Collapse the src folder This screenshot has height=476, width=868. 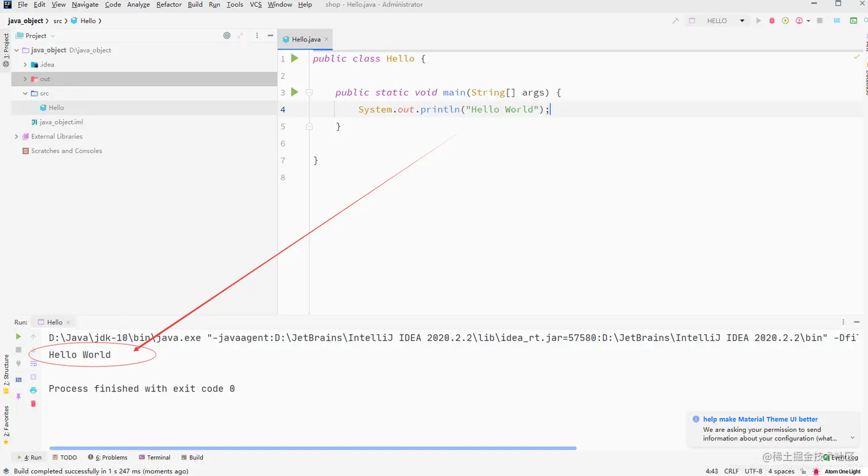(25, 93)
